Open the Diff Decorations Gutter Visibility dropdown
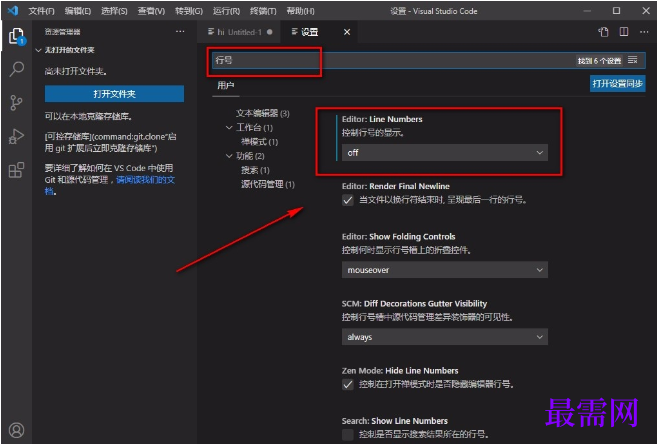 [445, 337]
